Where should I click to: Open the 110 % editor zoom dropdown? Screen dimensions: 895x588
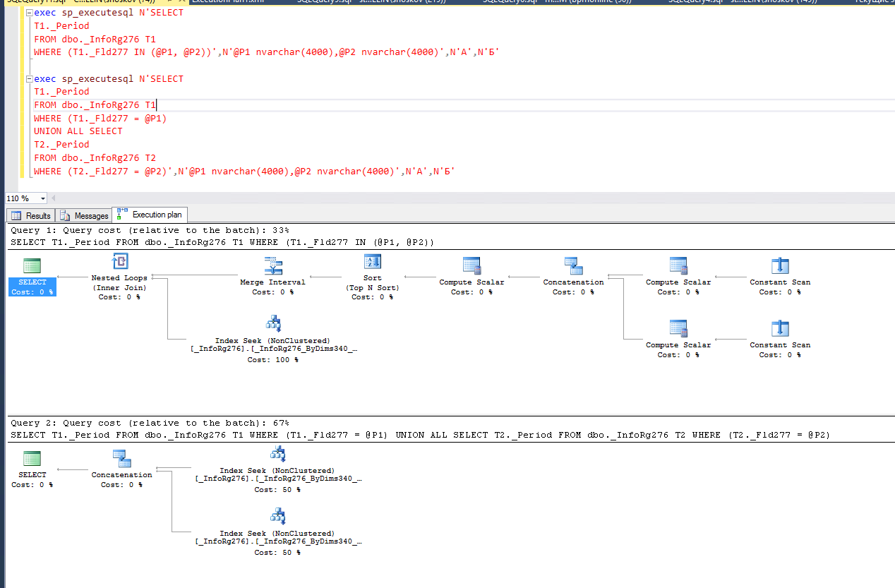[x=42, y=199]
